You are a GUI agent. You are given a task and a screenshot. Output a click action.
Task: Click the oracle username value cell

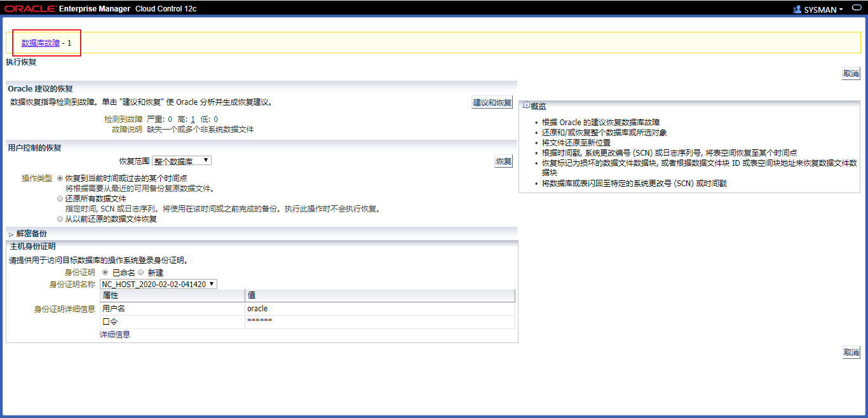tap(257, 309)
